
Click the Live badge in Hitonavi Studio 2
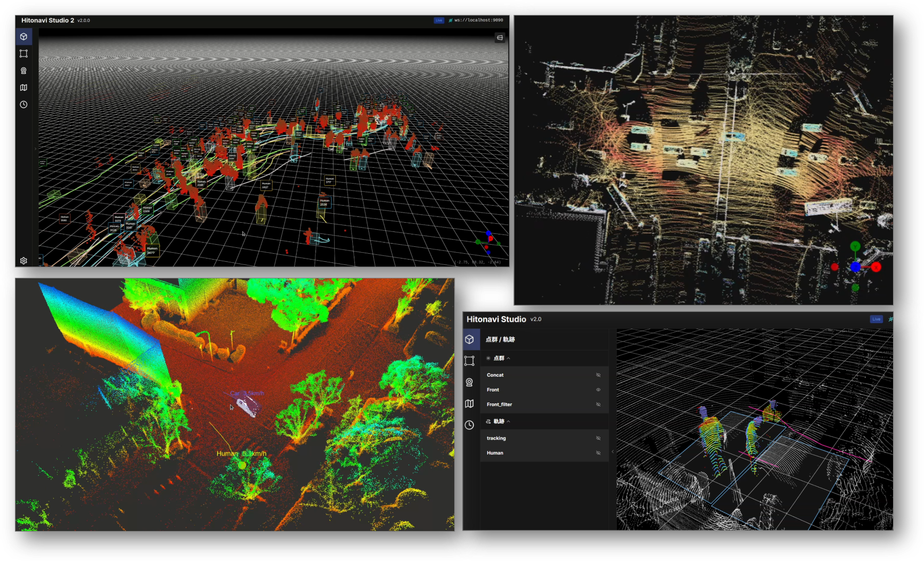coord(439,20)
